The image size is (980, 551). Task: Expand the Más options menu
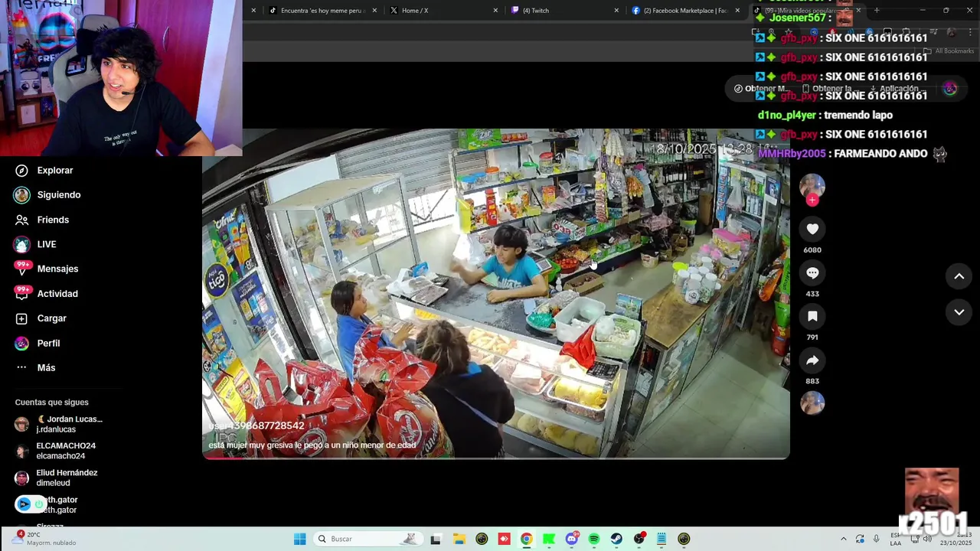pos(35,368)
